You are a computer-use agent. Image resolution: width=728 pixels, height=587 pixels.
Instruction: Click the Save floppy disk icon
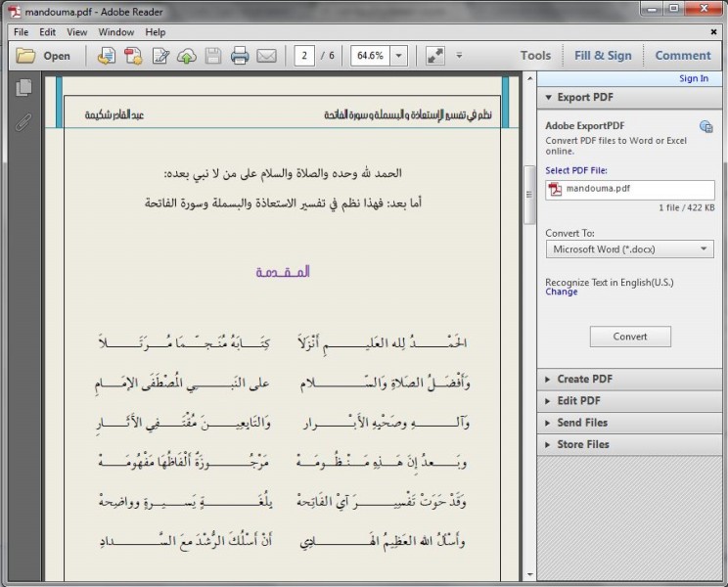(213, 56)
